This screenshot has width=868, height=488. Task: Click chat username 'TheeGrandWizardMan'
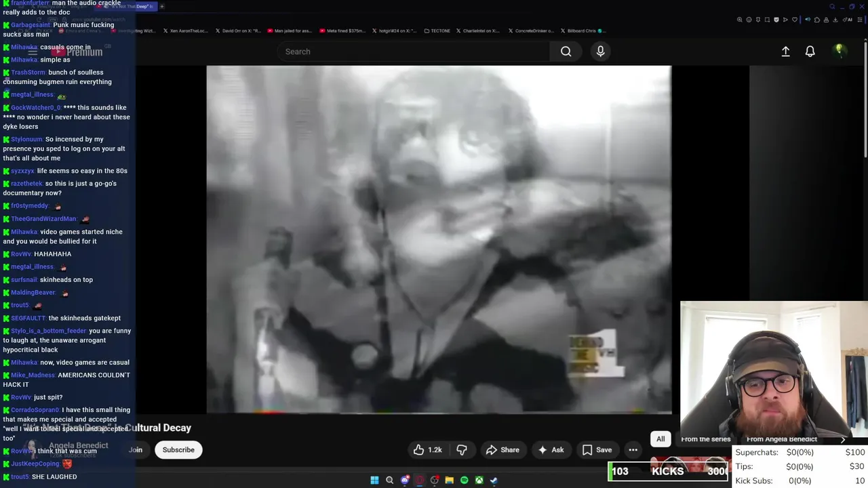click(43, 219)
